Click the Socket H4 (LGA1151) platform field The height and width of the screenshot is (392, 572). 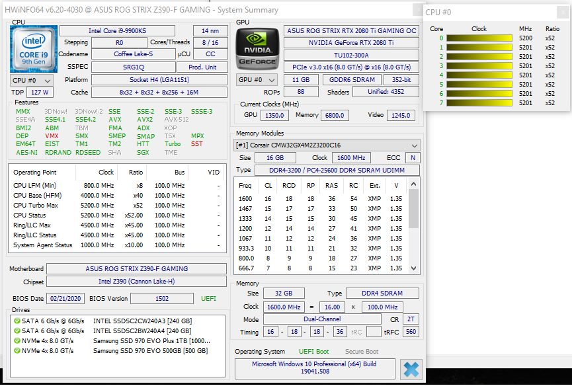tap(159, 79)
